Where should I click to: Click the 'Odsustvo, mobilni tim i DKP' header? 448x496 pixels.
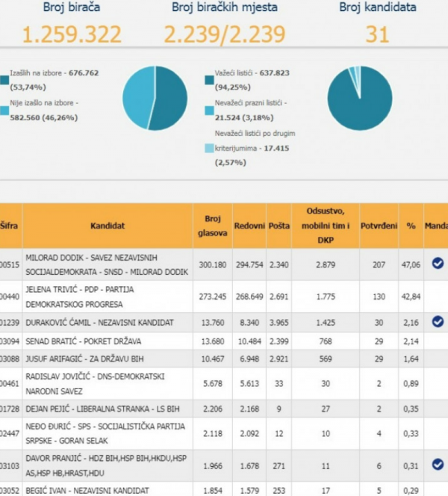(x=326, y=225)
